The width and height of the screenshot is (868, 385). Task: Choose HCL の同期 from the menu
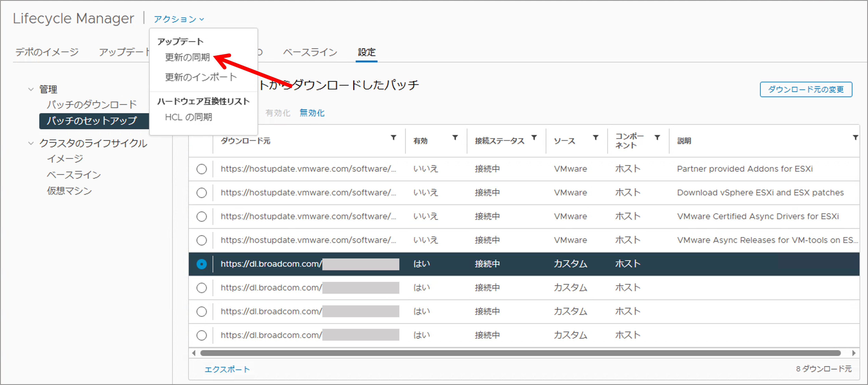tap(188, 117)
